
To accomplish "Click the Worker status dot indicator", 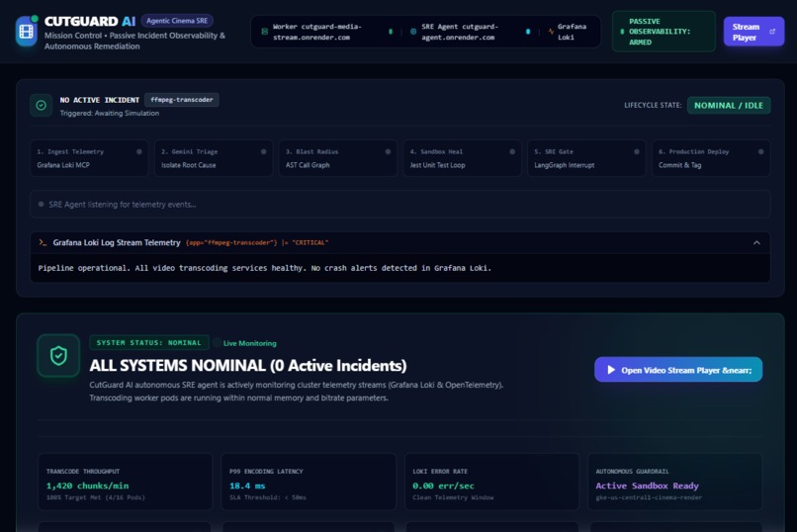I will coord(391,32).
